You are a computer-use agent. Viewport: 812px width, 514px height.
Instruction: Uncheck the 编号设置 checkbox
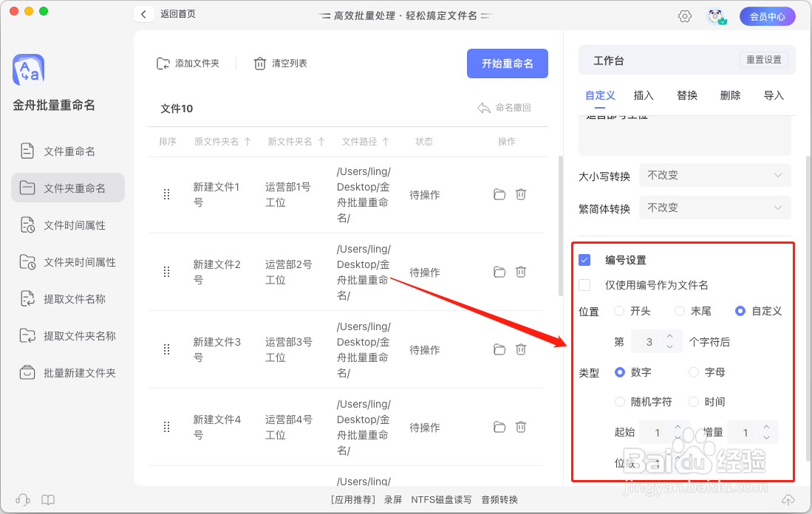pyautogui.click(x=584, y=260)
